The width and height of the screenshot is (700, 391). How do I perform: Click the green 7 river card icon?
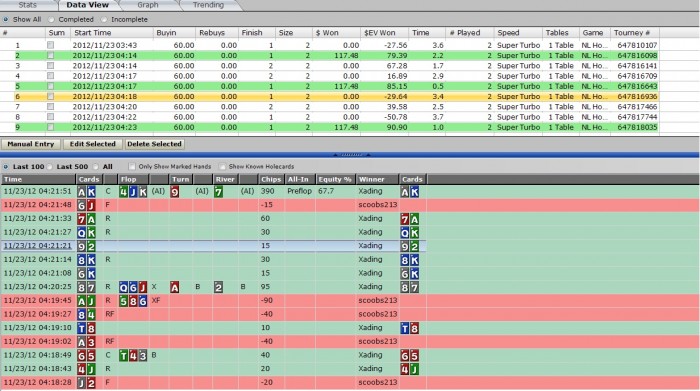(218, 191)
